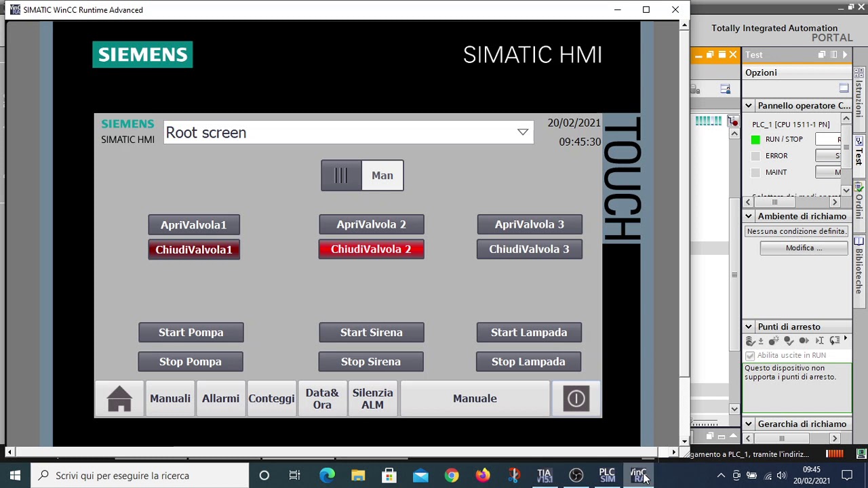Open the Data& Ora screen tab
The width and height of the screenshot is (868, 488).
tap(322, 399)
